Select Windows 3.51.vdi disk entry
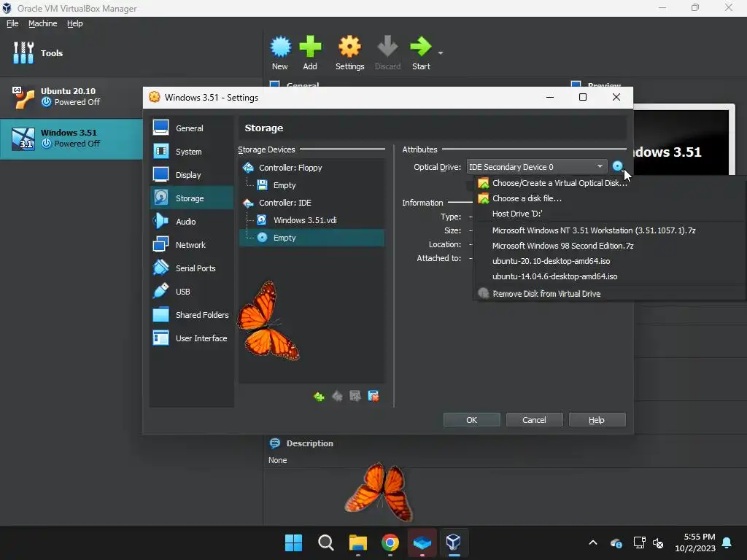The width and height of the screenshot is (747, 560). click(x=311, y=220)
